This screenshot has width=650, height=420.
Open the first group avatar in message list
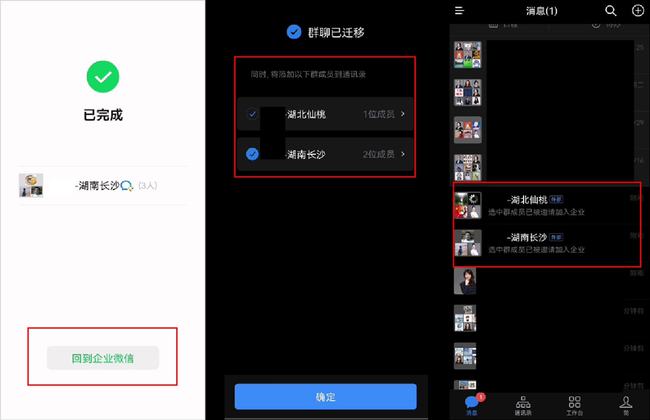click(x=468, y=54)
